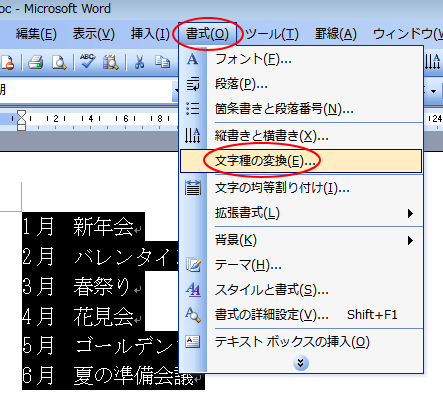Click the Theme menu icon
The height and width of the screenshot is (402, 443).
(193, 265)
